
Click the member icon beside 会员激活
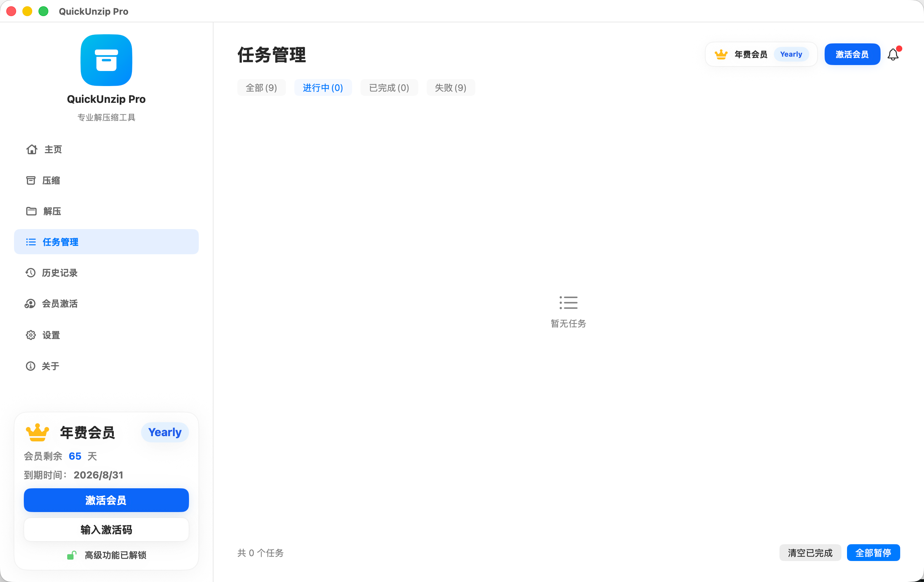30,304
